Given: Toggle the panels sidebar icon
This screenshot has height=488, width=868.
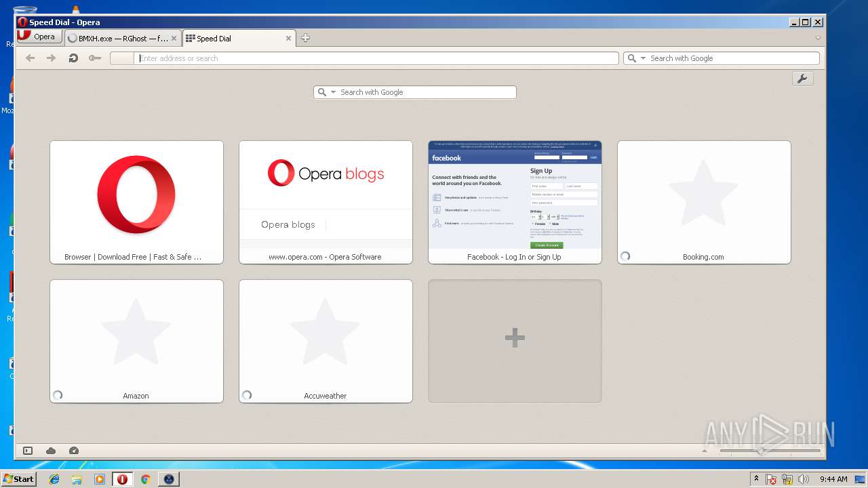Looking at the screenshot, I should point(28,451).
